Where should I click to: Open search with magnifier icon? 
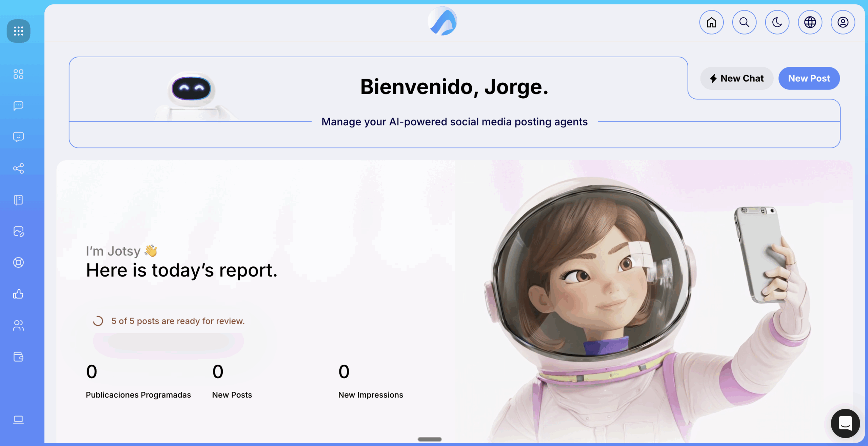click(744, 22)
